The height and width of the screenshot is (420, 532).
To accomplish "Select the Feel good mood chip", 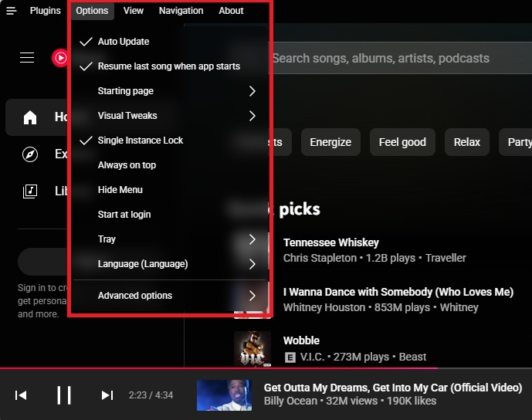I will pyautogui.click(x=402, y=142).
